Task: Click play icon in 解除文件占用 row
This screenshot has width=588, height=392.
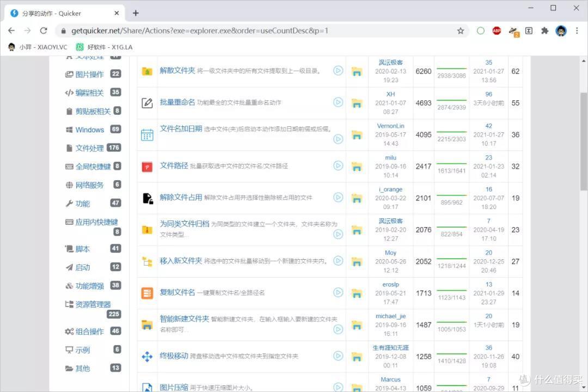Action: pos(338,197)
